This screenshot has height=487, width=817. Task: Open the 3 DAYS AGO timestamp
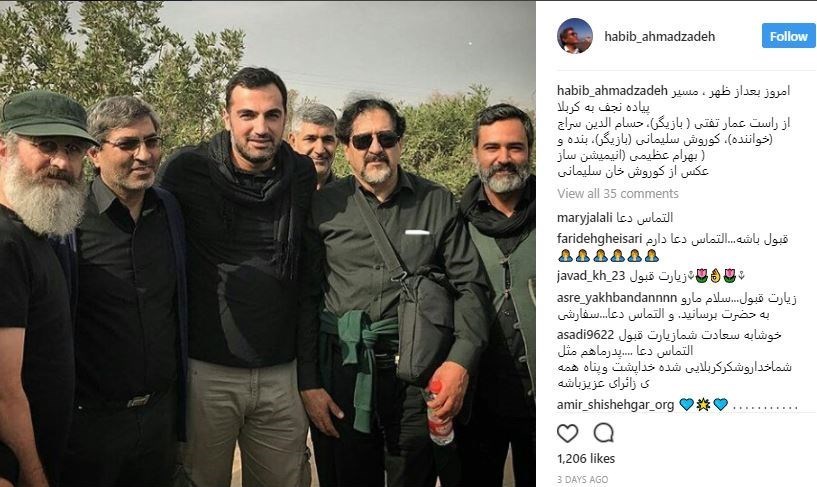(x=582, y=479)
